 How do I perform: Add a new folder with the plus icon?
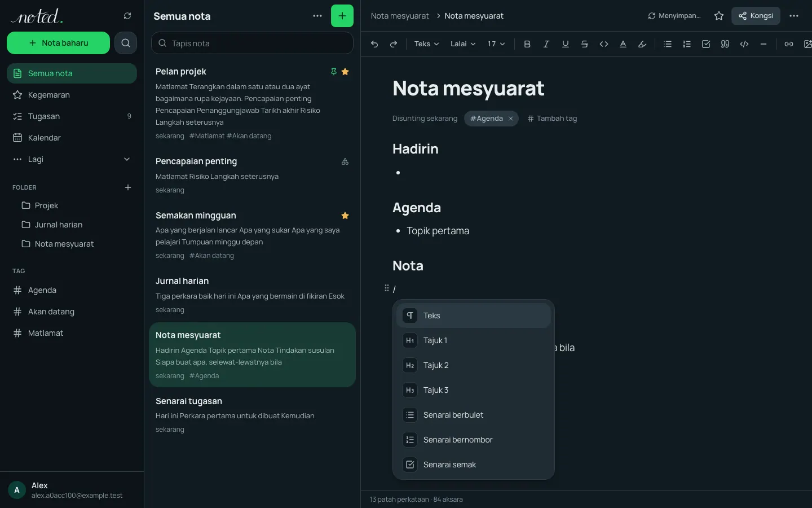click(x=128, y=187)
